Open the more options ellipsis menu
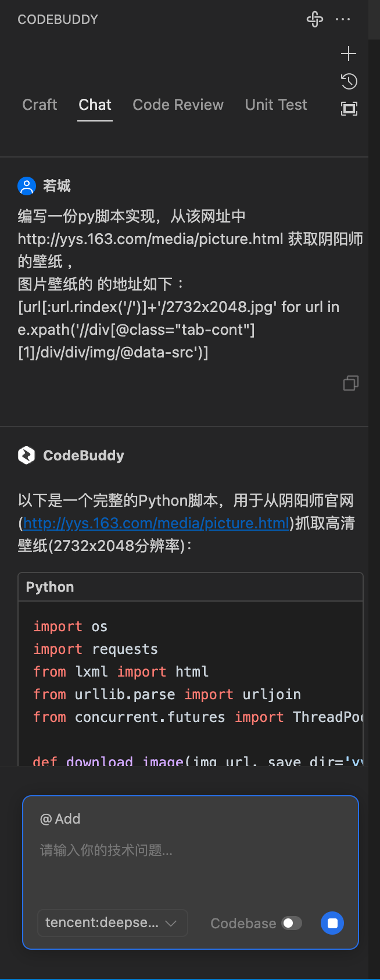The width and height of the screenshot is (380, 980). 343,19
